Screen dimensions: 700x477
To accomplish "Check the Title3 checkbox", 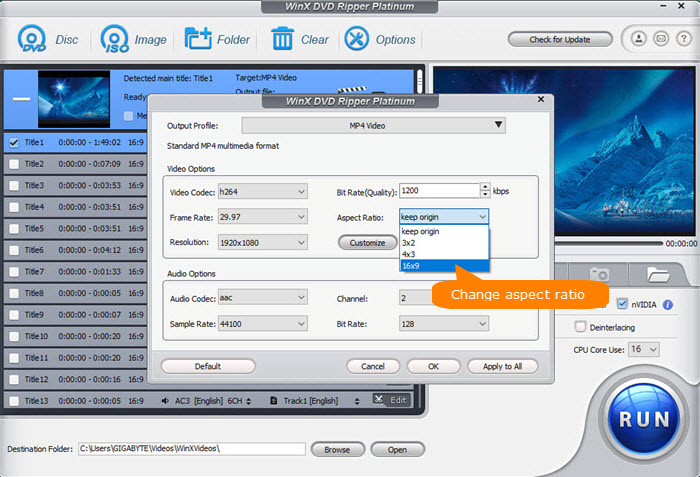I will click(x=14, y=185).
